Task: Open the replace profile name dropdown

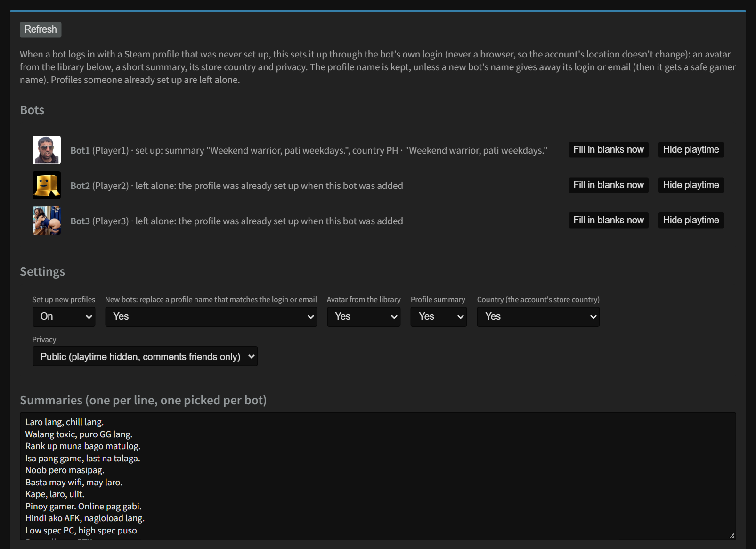Action: tap(211, 317)
